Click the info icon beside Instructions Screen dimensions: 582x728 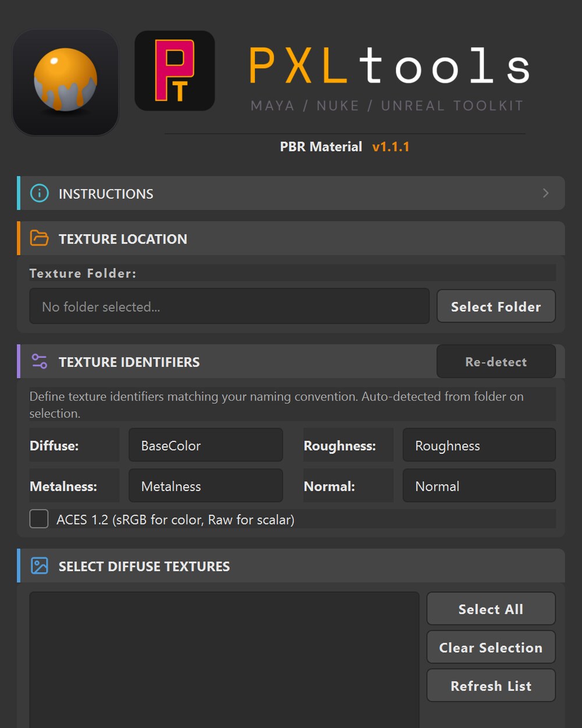tap(40, 193)
